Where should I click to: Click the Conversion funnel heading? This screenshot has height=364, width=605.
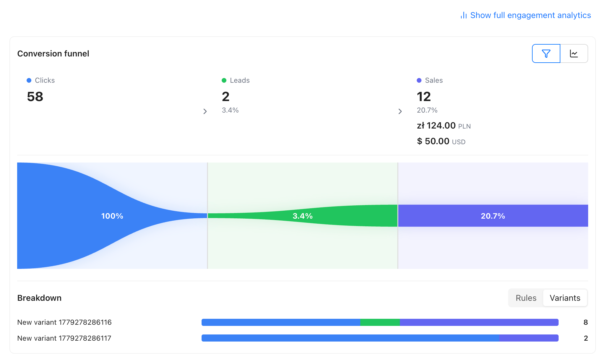point(53,53)
